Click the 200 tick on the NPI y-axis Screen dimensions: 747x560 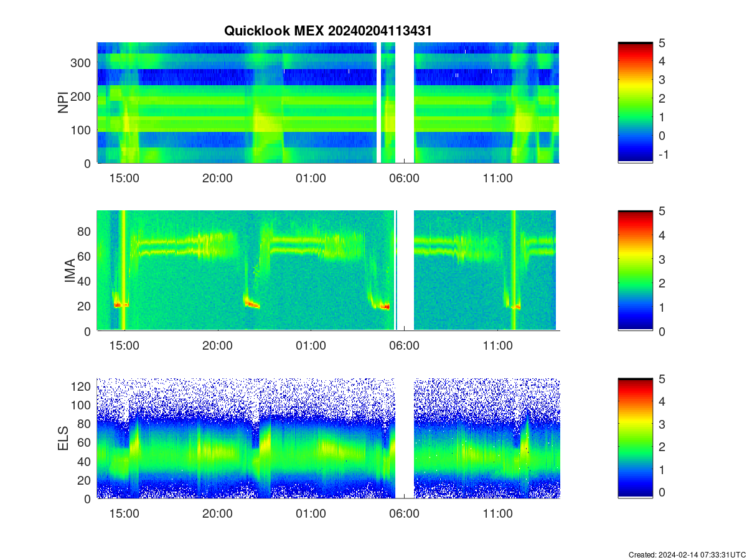click(x=82, y=96)
